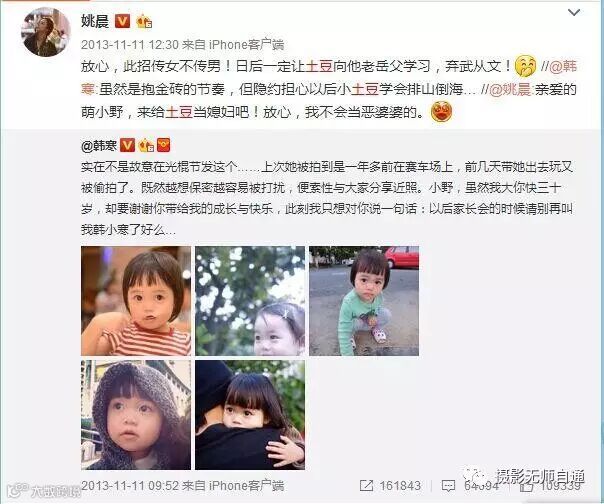Open the green sweater crouching photo
Screen dimensions: 604x504
(364, 301)
